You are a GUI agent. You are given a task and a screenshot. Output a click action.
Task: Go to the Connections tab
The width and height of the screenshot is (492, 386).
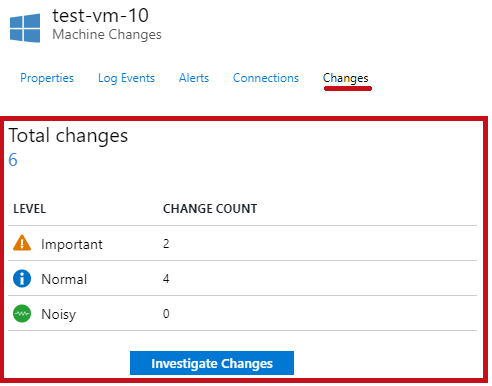pos(266,78)
